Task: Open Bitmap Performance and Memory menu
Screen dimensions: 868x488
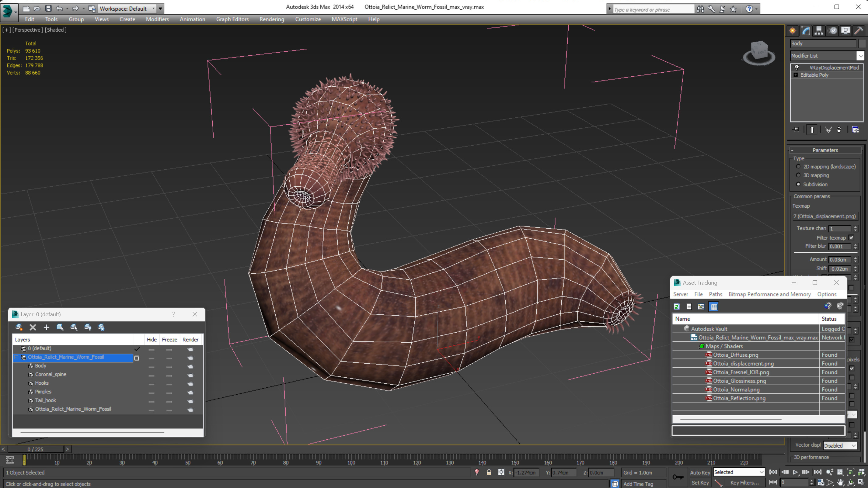Action: [769, 294]
